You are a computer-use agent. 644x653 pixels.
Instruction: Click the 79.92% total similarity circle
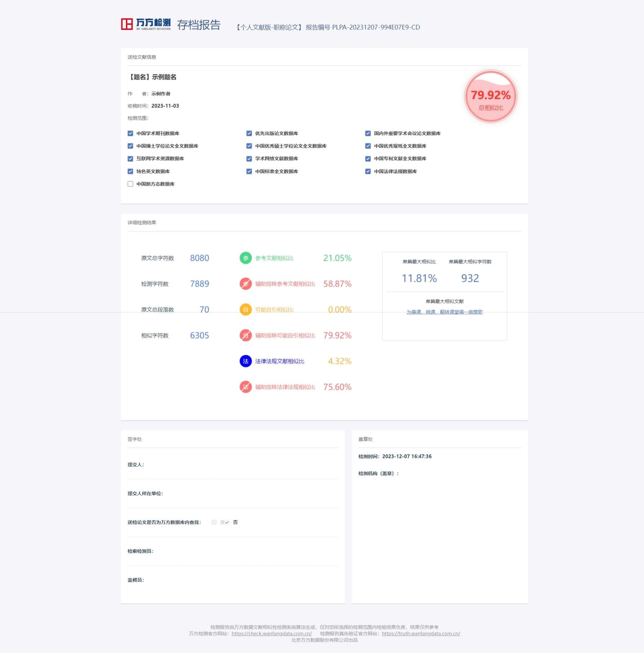(490, 96)
